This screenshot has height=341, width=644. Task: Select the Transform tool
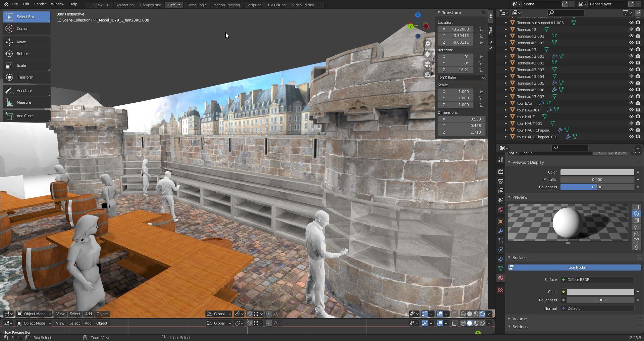26,77
